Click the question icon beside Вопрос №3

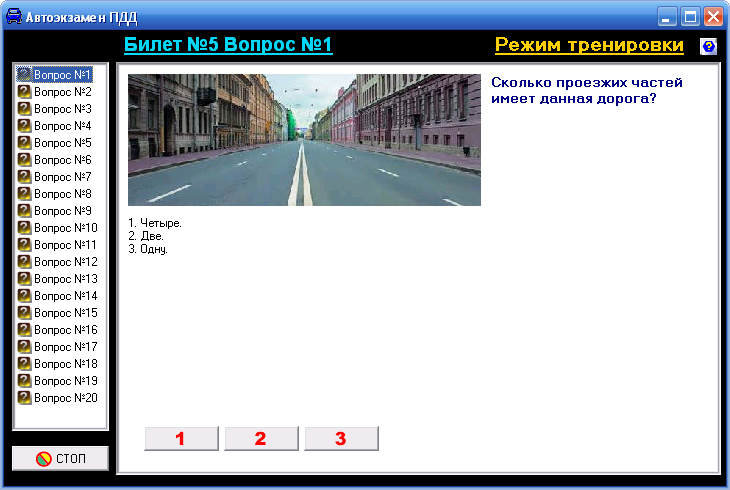coord(25,109)
